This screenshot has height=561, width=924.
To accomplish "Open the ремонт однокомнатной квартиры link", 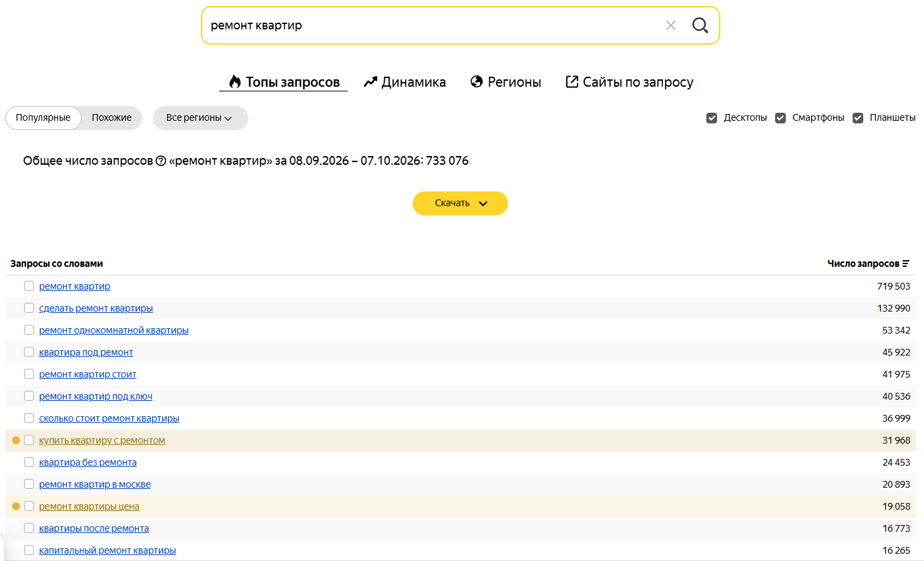I will [x=113, y=330].
